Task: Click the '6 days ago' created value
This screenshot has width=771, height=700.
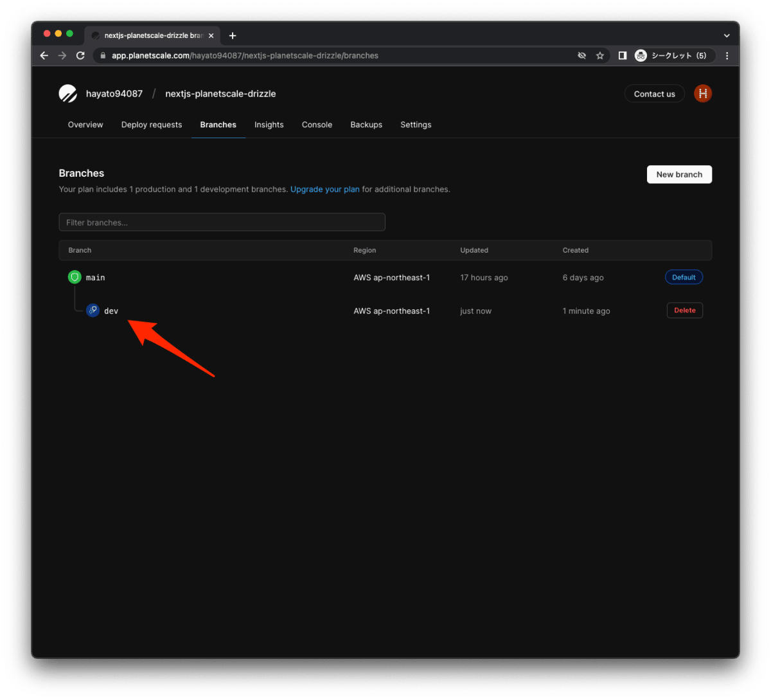Action: [583, 278]
